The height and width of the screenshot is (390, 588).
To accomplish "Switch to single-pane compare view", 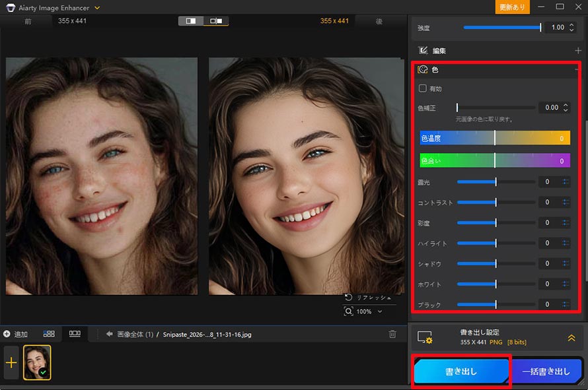I will coord(191,21).
